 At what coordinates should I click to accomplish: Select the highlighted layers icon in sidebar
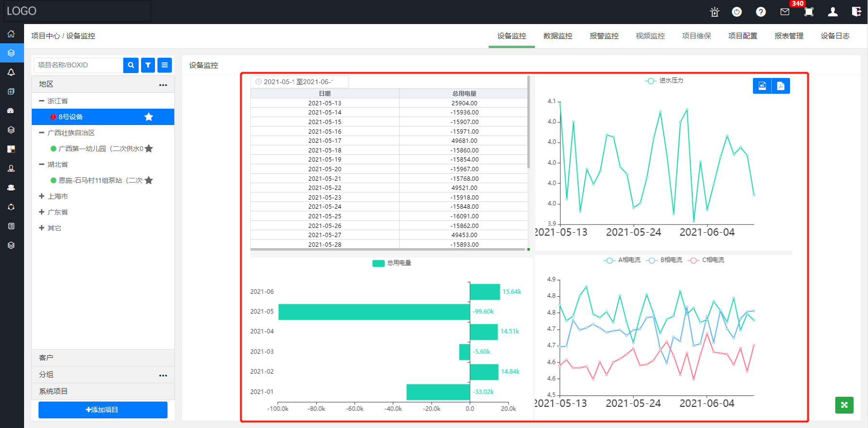click(11, 53)
